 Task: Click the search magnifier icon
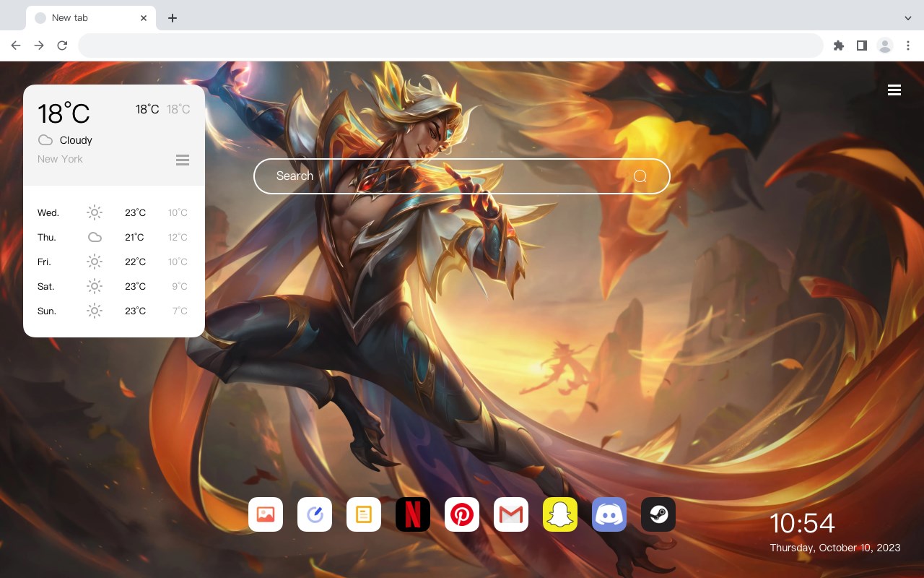(640, 176)
